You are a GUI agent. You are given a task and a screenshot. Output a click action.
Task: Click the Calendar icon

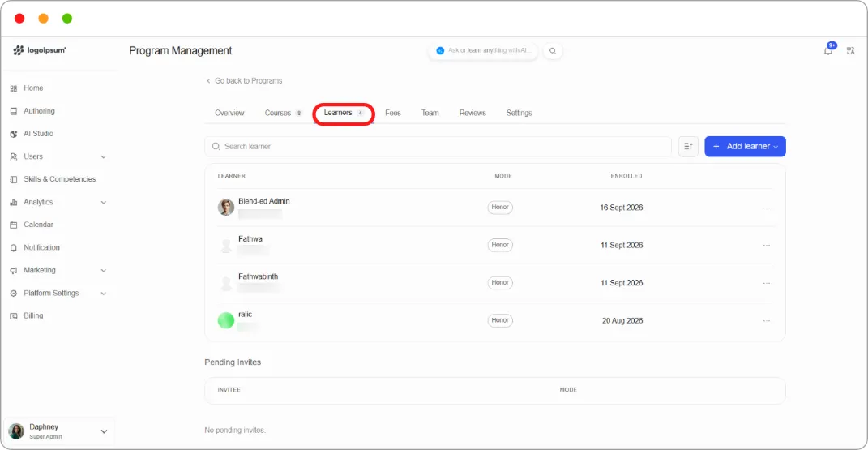pos(14,225)
